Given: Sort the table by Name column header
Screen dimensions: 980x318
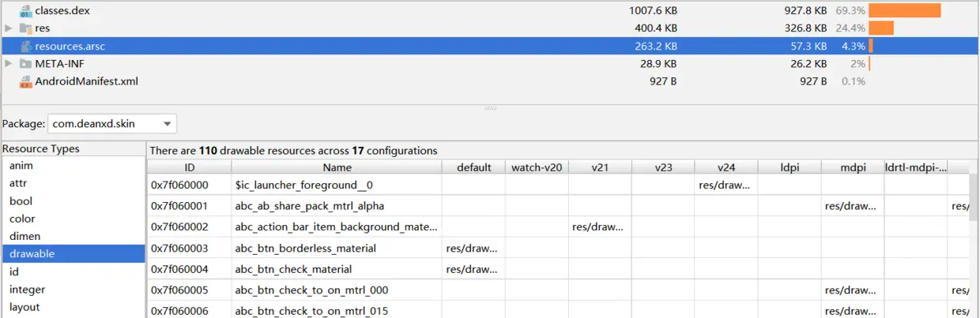Looking at the screenshot, I should tap(337, 167).
